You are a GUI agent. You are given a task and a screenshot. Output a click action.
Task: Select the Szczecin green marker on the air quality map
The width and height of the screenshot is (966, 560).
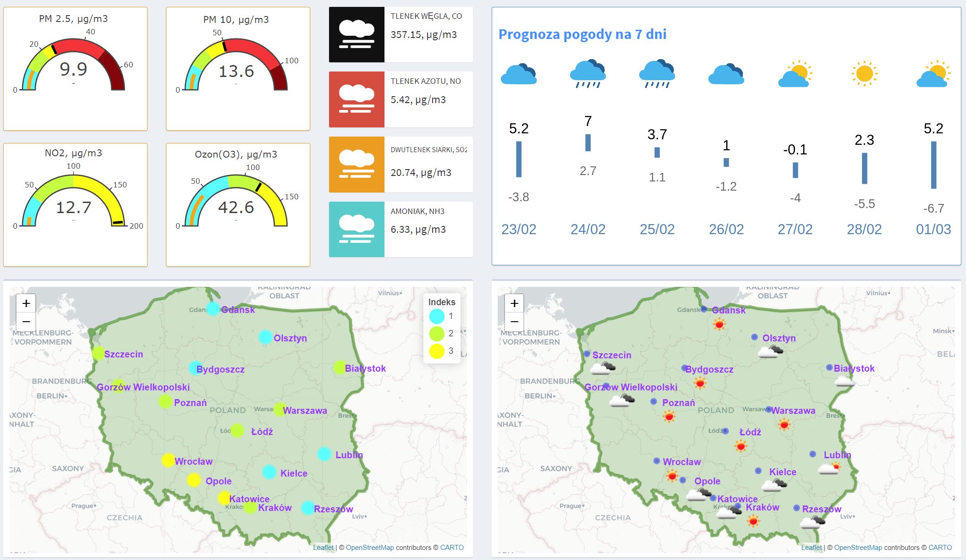coord(99,353)
